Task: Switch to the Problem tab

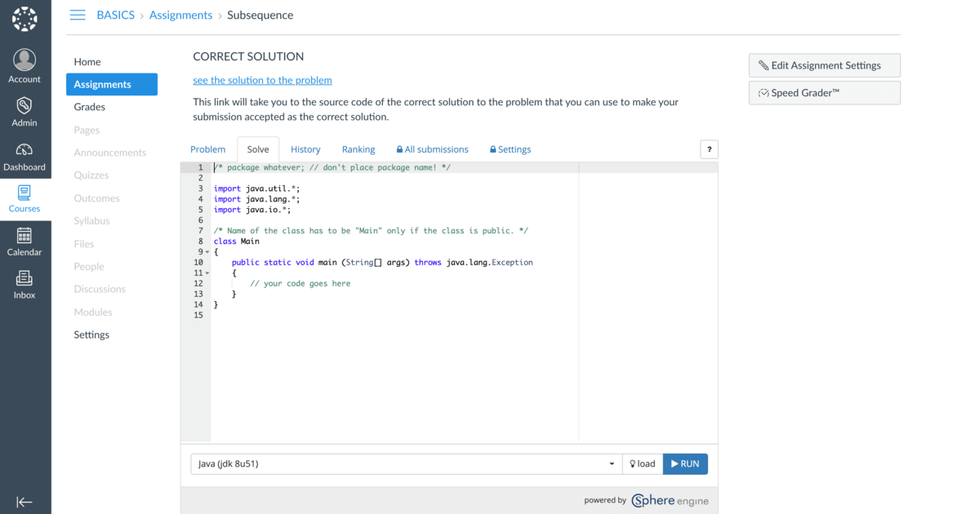Action: click(x=207, y=149)
